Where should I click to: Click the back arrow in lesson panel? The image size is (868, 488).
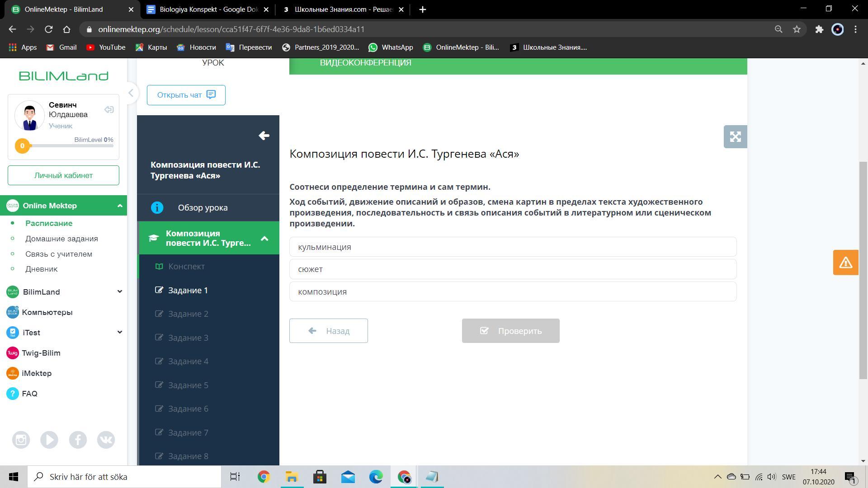(264, 136)
